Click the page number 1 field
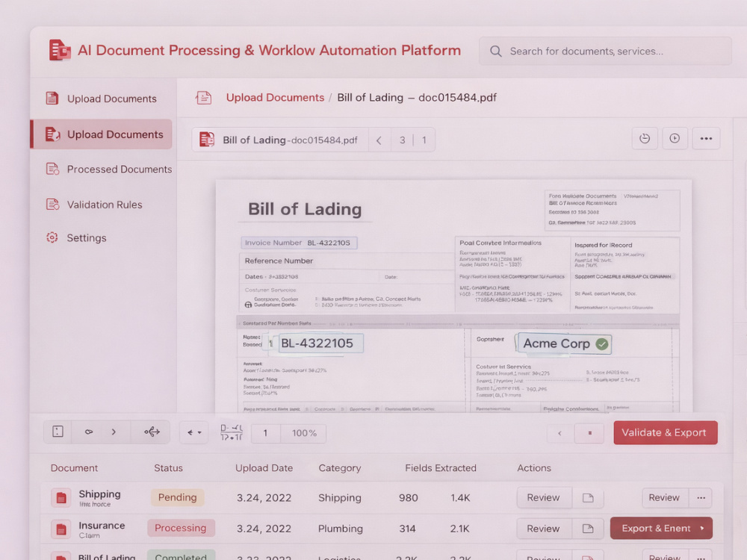 (265, 433)
